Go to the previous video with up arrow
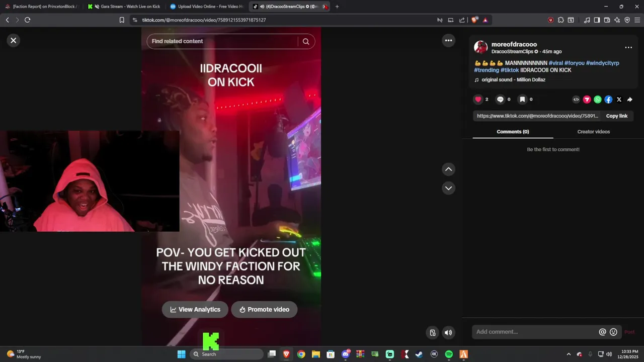Viewport: 644px width, 362px height. [x=448, y=169]
